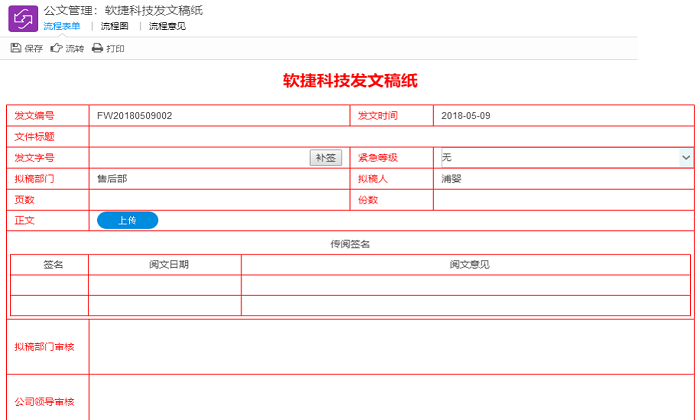Click the blue 上传 upload button
The height and width of the screenshot is (420, 700).
coord(127,220)
